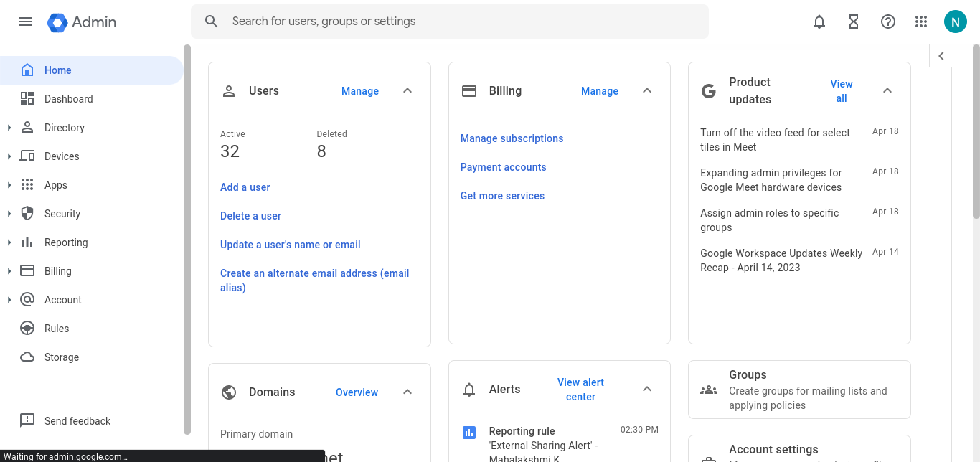This screenshot has height=462, width=980.
Task: Click View all product updates
Action: (842, 91)
